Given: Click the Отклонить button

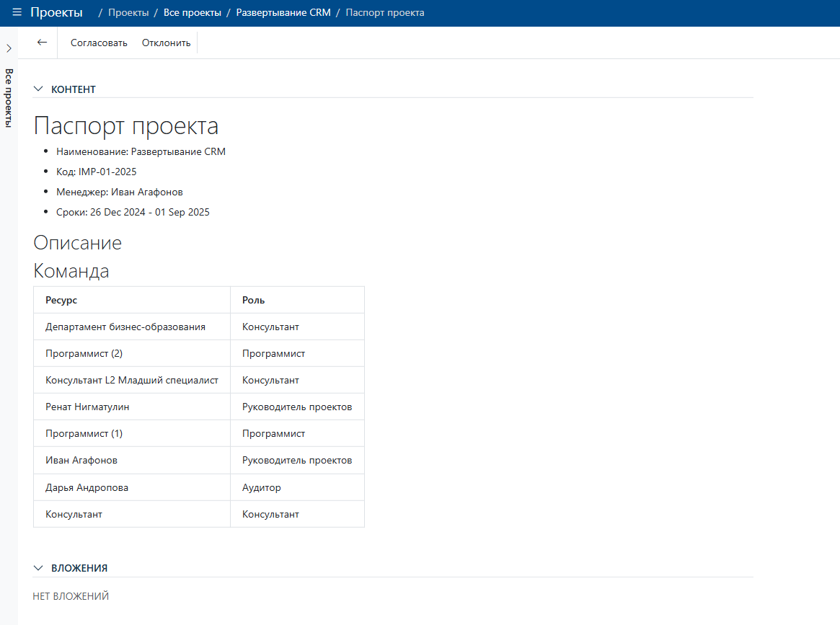Looking at the screenshot, I should point(166,43).
